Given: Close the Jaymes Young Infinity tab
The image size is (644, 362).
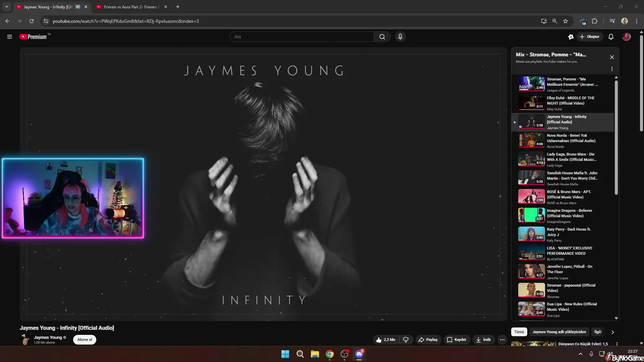Looking at the screenshot, I should pyautogui.click(x=86, y=7).
